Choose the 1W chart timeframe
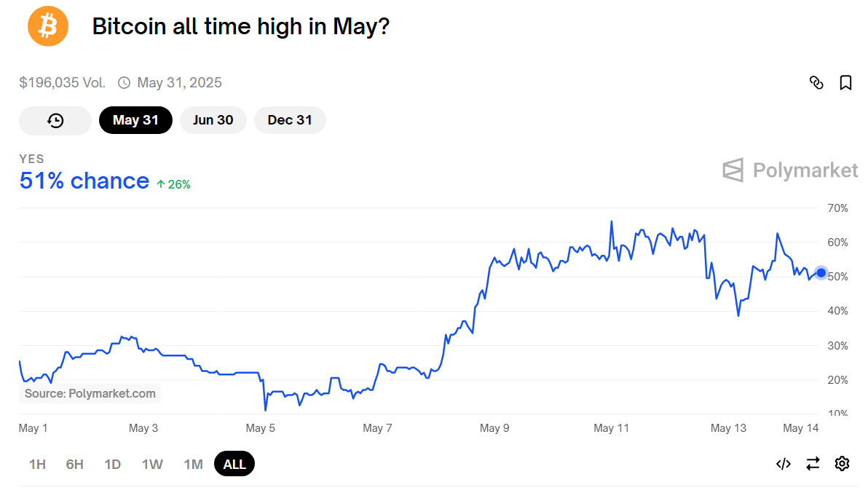 pos(152,464)
